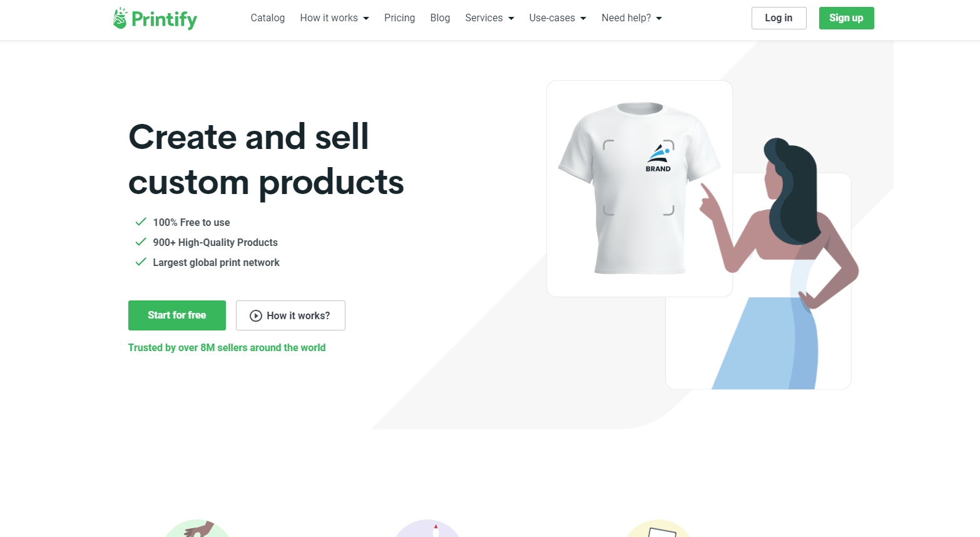Viewport: 980px width, 537px height.
Task: Click the BRAND logo on the t-shirt
Action: [659, 157]
